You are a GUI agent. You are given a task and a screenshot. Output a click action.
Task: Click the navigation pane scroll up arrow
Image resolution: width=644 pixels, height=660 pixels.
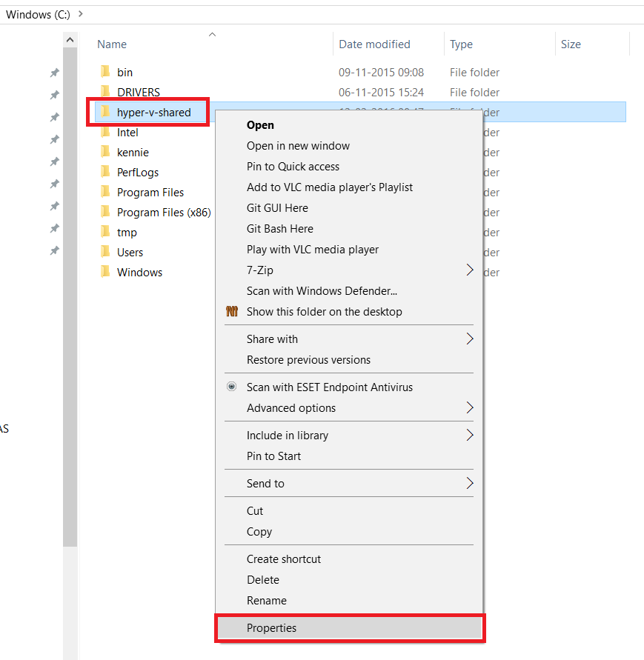click(x=70, y=40)
